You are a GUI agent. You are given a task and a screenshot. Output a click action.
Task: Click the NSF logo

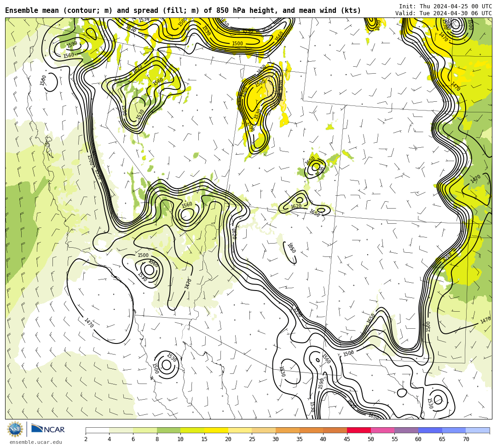[x=15, y=430]
